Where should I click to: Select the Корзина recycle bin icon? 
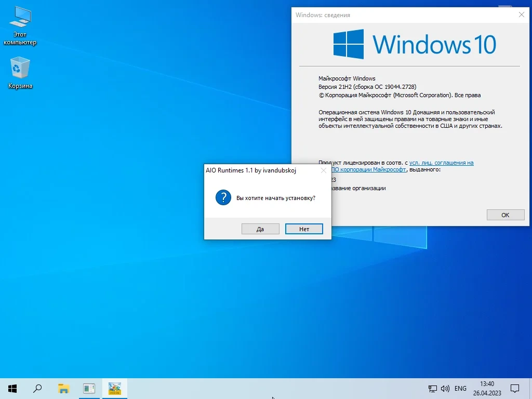click(x=20, y=73)
